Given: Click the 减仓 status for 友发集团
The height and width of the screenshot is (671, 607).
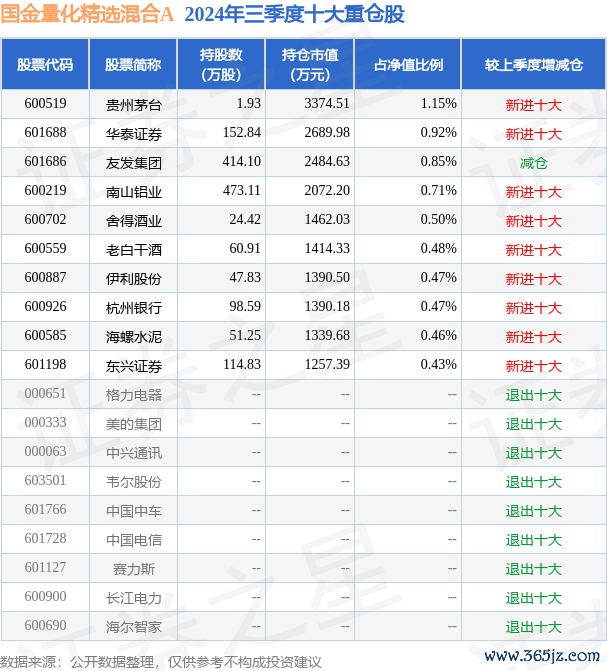Looking at the screenshot, I should [x=533, y=163].
